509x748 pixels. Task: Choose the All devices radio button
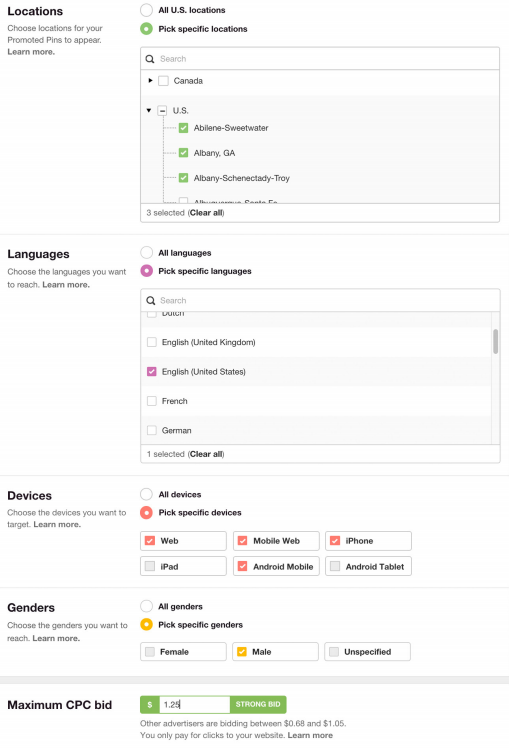coord(146,494)
